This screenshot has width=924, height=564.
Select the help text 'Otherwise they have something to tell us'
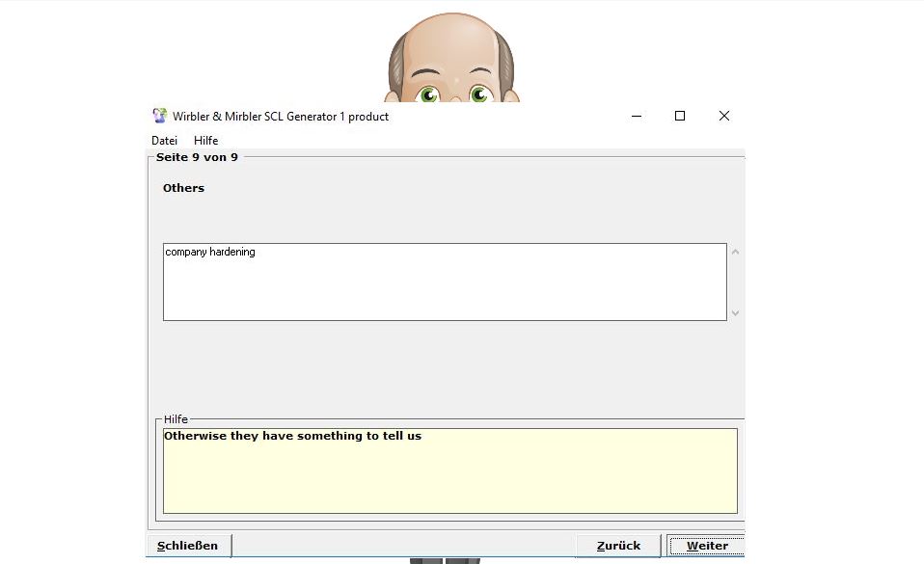pyautogui.click(x=292, y=436)
